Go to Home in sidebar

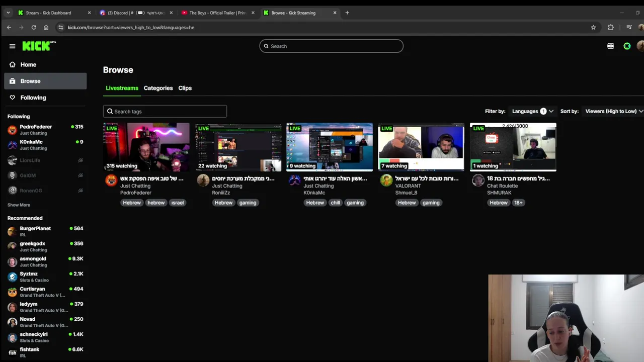[45, 64]
